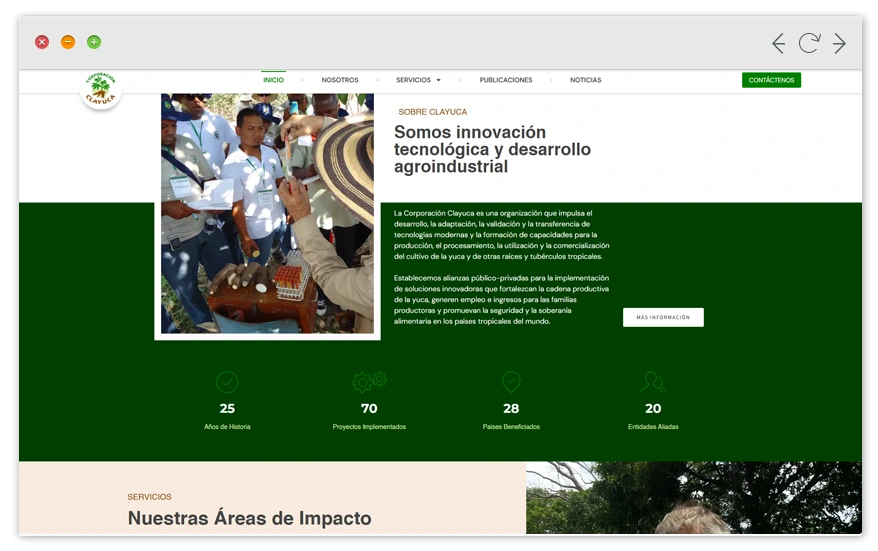Image resolution: width=878 pixels, height=551 pixels.
Task: Select the 'Países Beneficiados' label
Action: 511,427
